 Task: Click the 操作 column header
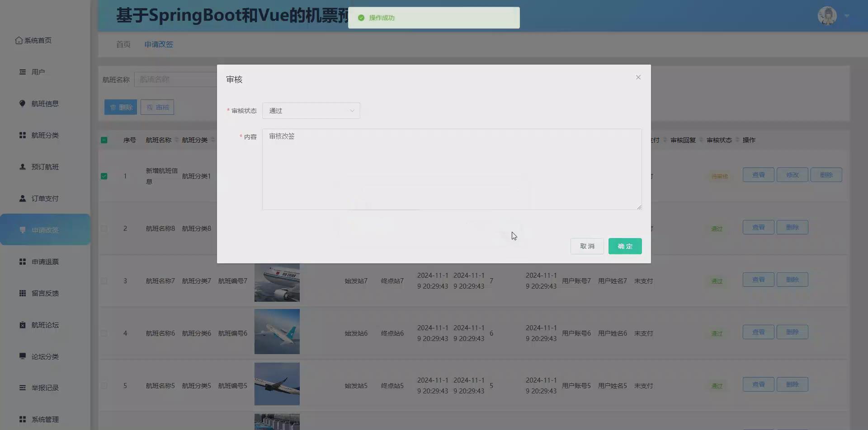[x=749, y=140]
